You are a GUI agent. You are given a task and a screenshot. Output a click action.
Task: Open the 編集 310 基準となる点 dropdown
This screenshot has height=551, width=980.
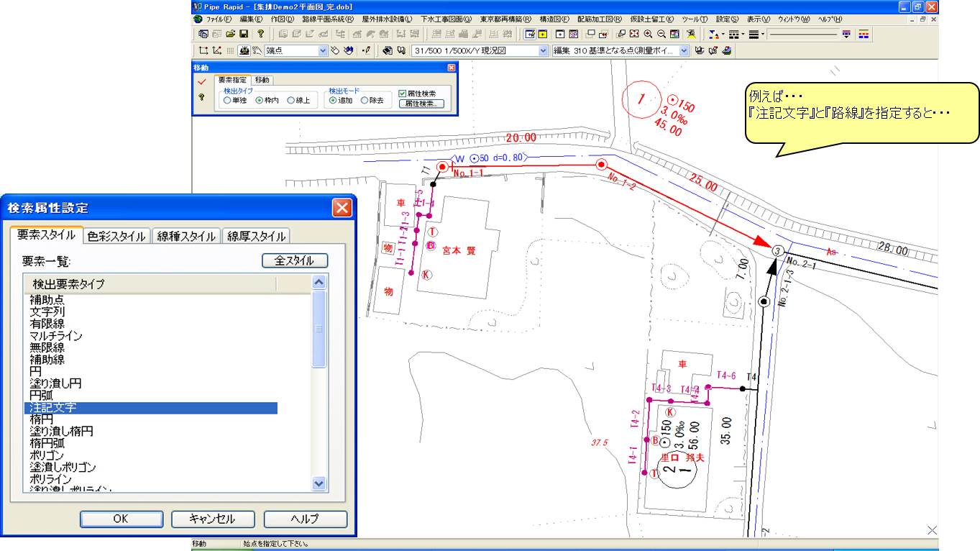tap(684, 51)
